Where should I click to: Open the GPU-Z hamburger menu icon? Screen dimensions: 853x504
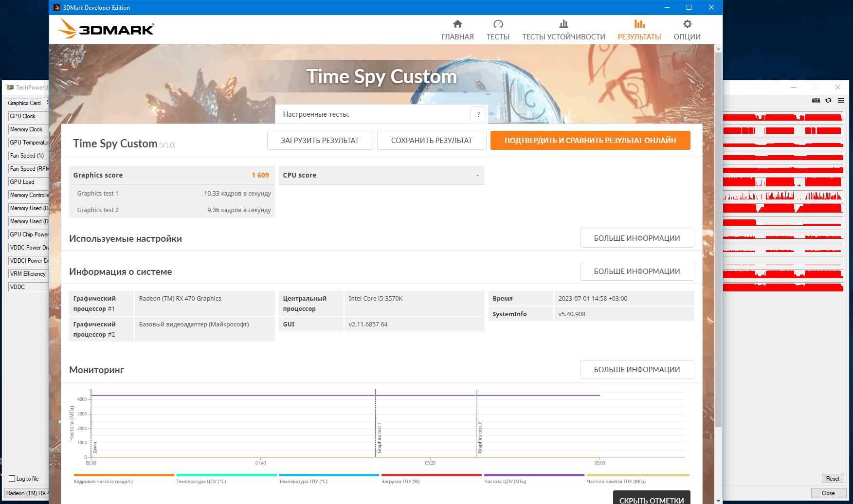tap(841, 100)
